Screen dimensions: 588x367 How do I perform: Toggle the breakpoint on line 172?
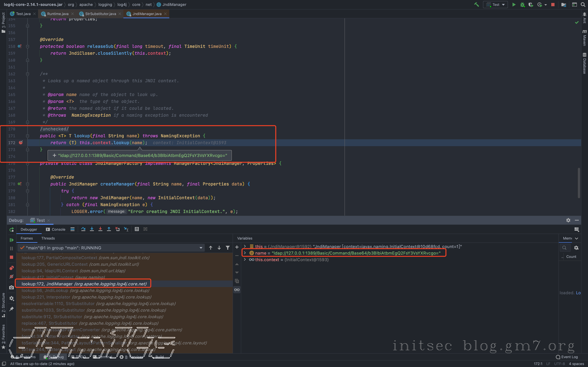[21, 143]
